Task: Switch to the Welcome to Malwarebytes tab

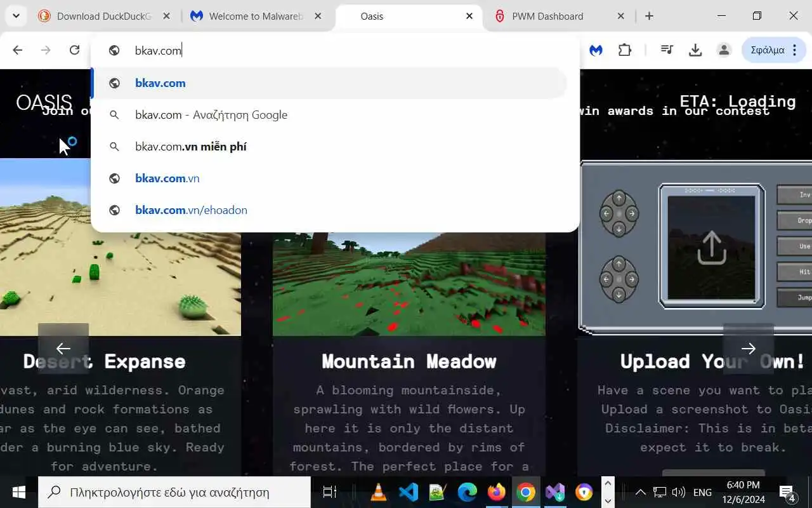Action: click(256, 16)
